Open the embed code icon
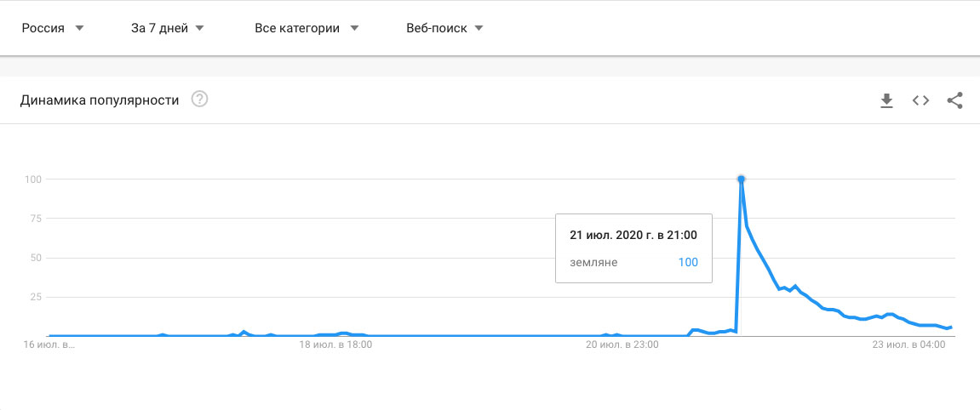Image resolution: width=980 pixels, height=410 pixels. point(920,100)
